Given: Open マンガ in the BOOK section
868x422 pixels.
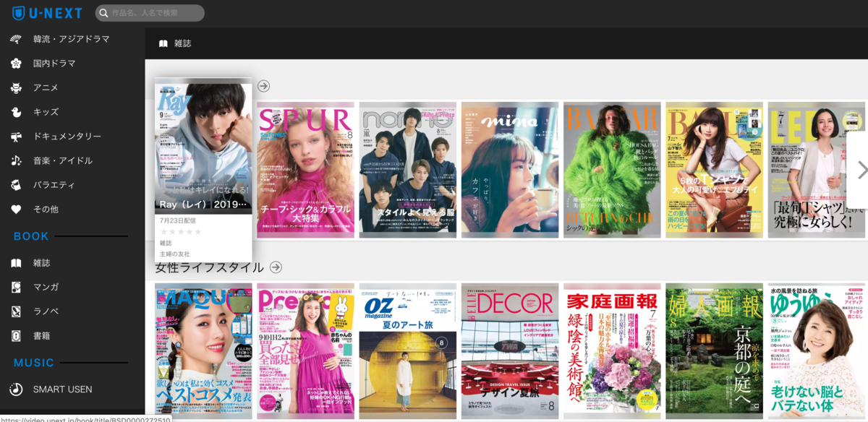Looking at the screenshot, I should coord(46,287).
